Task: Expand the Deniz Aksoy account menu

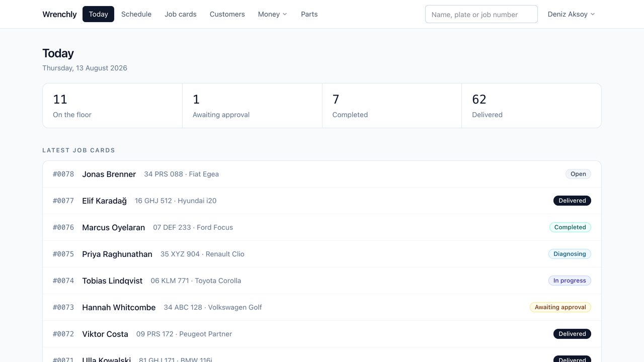Action: pos(571,14)
